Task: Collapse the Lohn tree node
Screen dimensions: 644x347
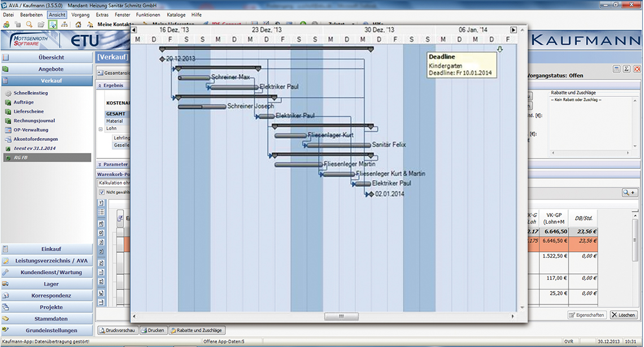Action: click(x=101, y=128)
